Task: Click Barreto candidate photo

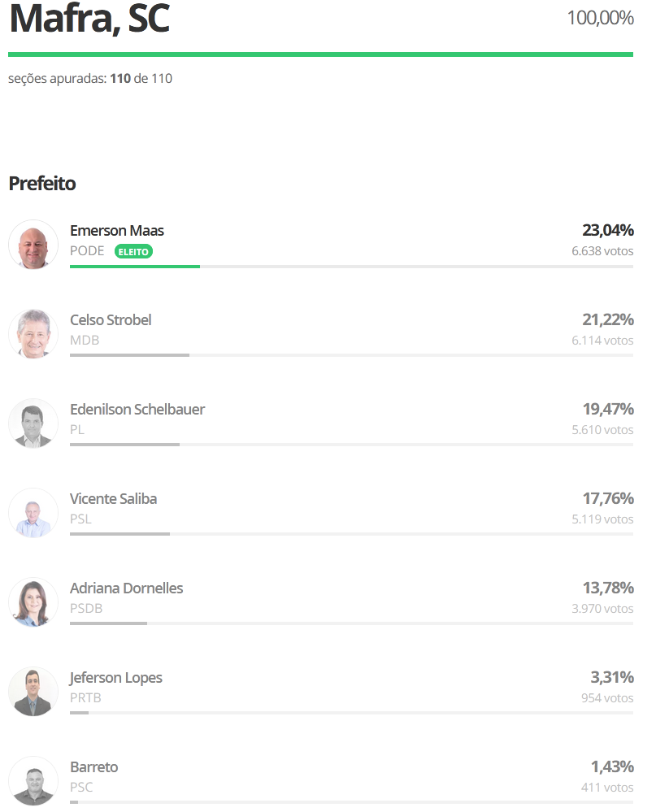Action: click(33, 781)
